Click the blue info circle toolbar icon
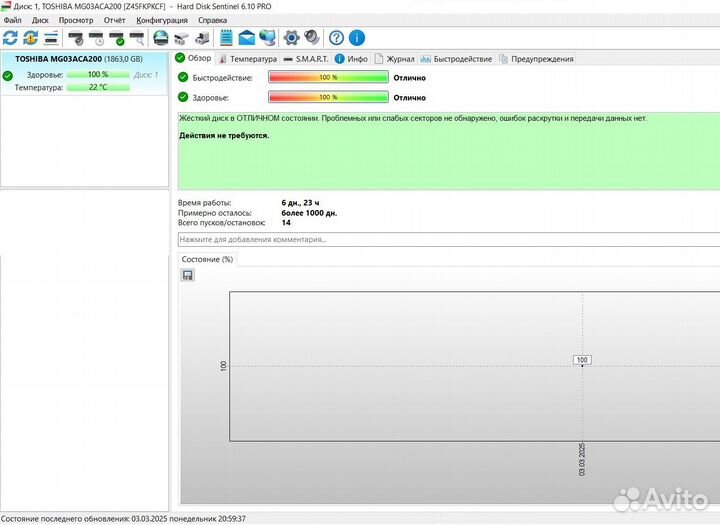This screenshot has width=720, height=525. 357,38
